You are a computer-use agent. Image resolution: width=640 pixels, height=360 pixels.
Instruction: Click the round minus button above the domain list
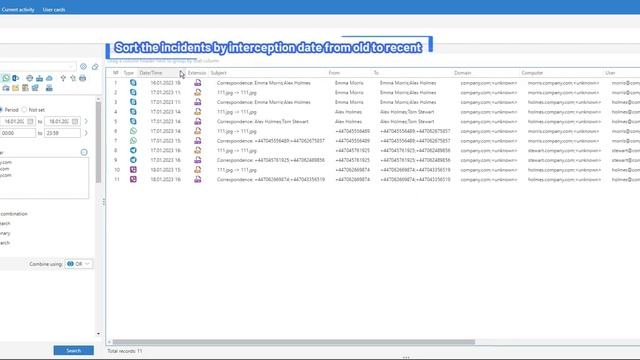click(x=84, y=152)
